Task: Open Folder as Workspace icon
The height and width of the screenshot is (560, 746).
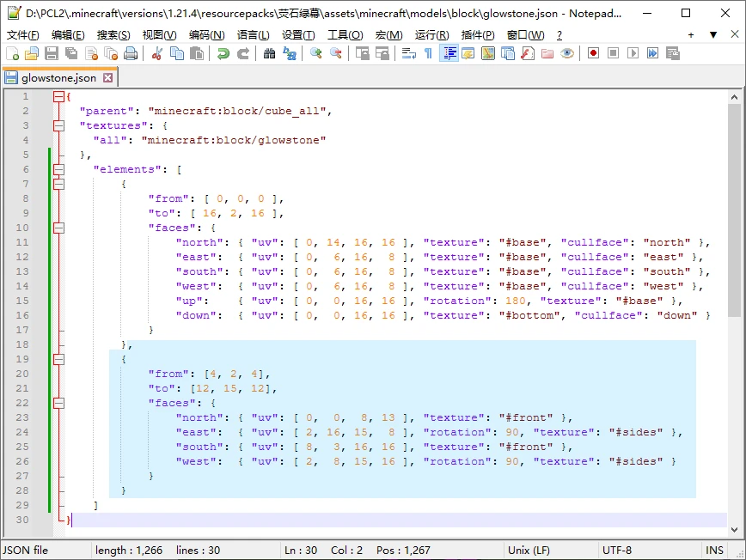Action: click(x=547, y=53)
